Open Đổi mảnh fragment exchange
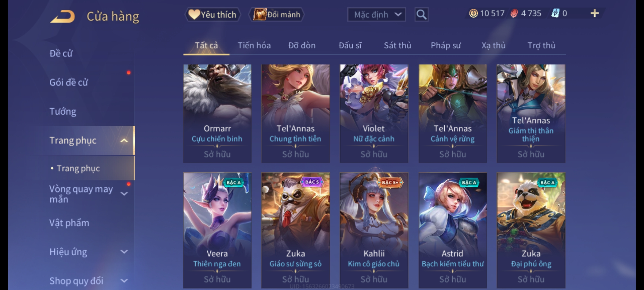This screenshot has width=644, height=290. pyautogui.click(x=277, y=15)
